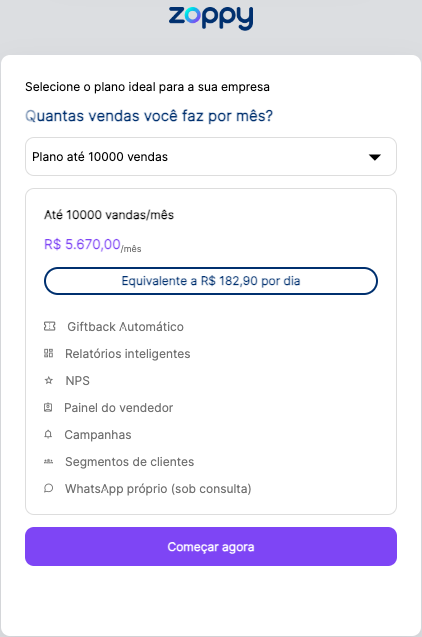422x637 pixels.
Task: Click the 'Começar agora' button
Action: point(211,546)
